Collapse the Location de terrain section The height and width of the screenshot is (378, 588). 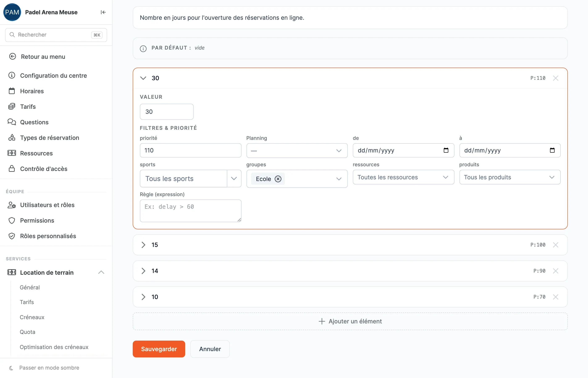click(x=101, y=272)
